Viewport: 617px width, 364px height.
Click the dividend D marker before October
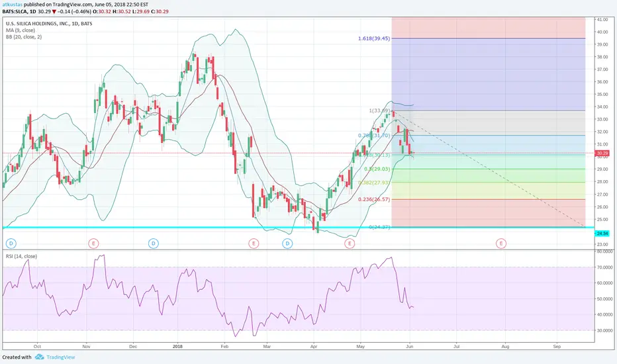(x=11, y=244)
